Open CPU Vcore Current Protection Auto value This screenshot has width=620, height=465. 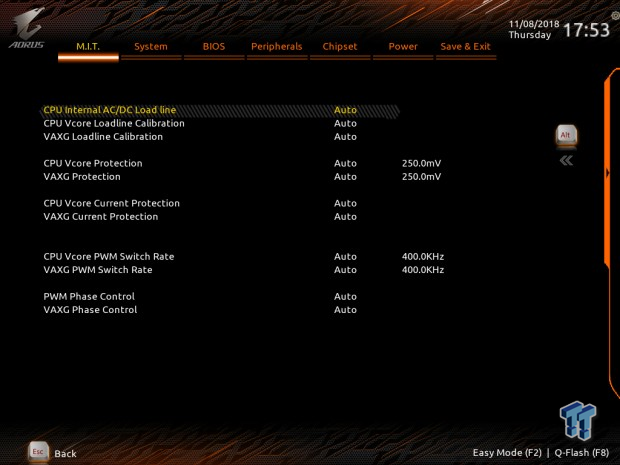(x=345, y=203)
